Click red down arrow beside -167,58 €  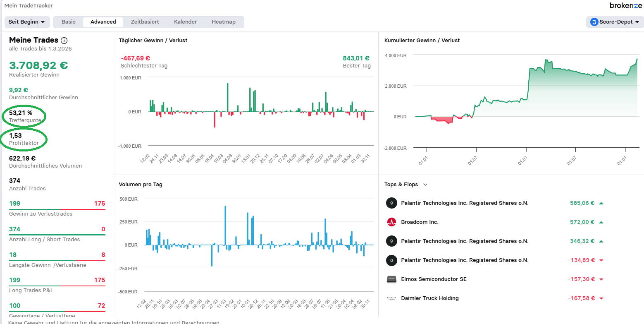(x=601, y=298)
